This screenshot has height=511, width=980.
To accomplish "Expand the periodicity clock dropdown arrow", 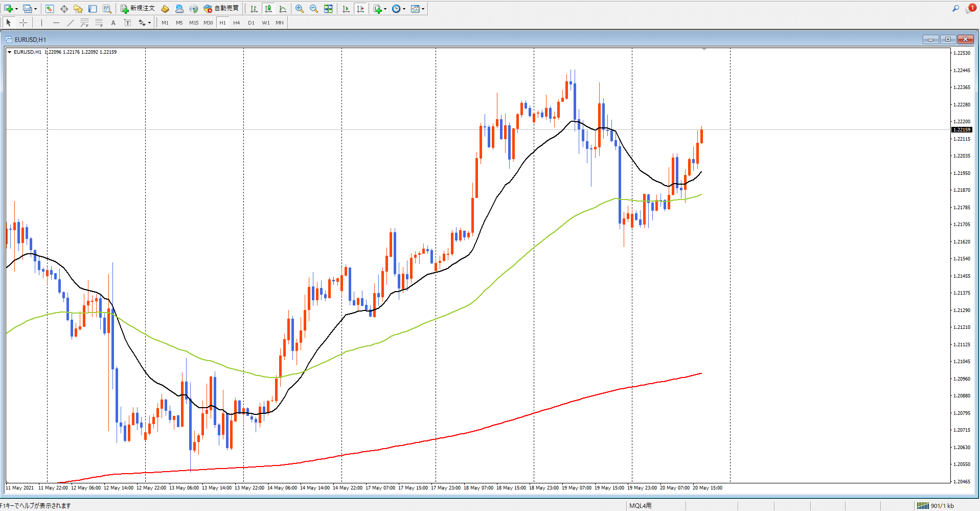I will point(404,9).
